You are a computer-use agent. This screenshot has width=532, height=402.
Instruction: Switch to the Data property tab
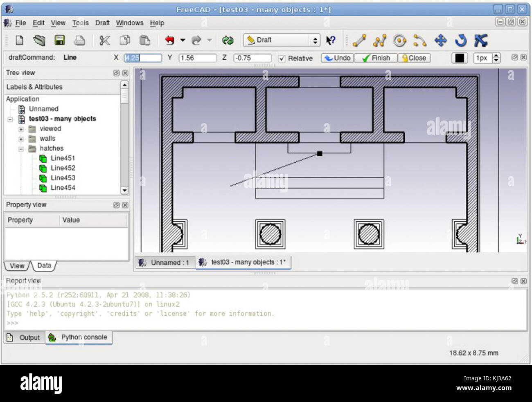[x=44, y=265]
